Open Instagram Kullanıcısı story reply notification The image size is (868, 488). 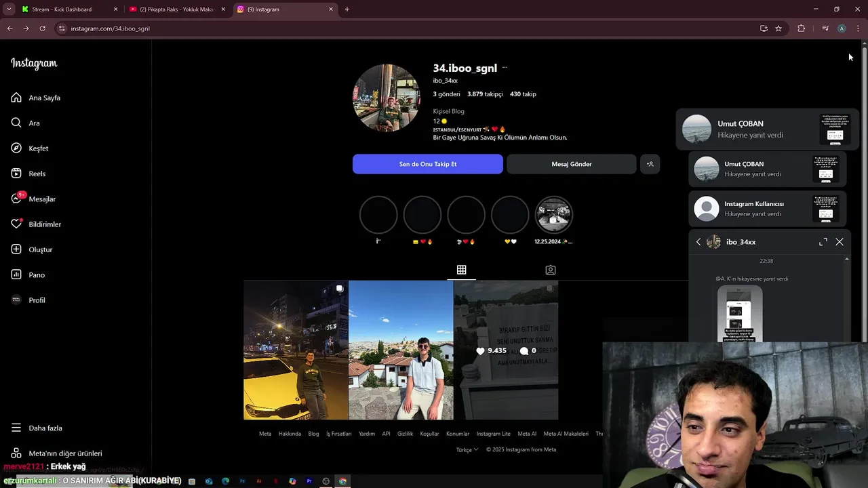click(x=768, y=209)
